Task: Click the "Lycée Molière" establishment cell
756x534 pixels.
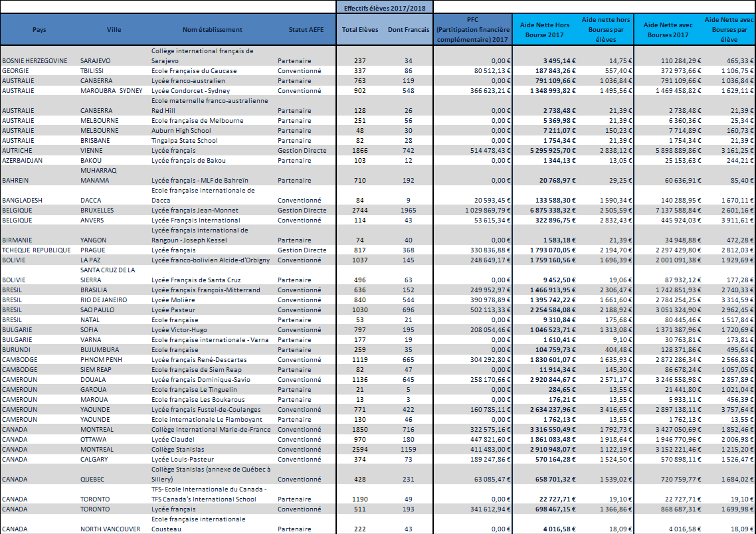Action: pyautogui.click(x=174, y=300)
